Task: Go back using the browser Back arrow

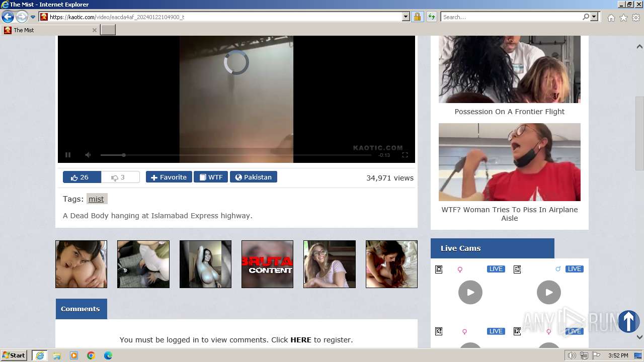Action: point(8,17)
